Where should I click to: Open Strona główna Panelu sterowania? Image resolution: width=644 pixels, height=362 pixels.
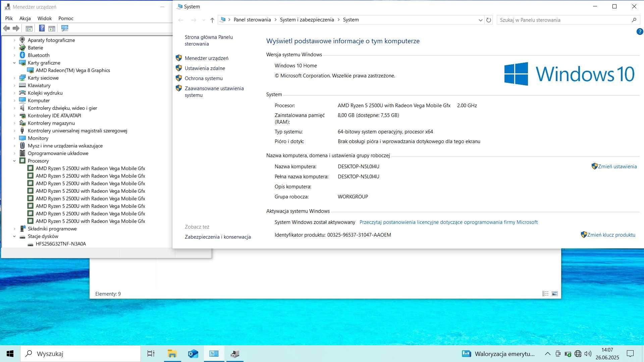click(x=209, y=40)
